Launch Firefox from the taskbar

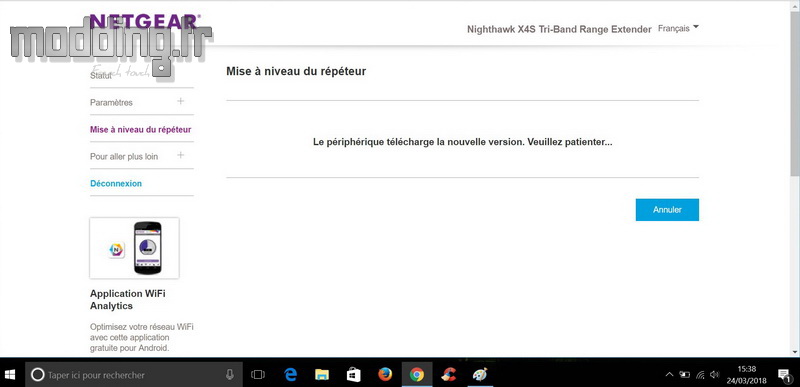(385, 375)
